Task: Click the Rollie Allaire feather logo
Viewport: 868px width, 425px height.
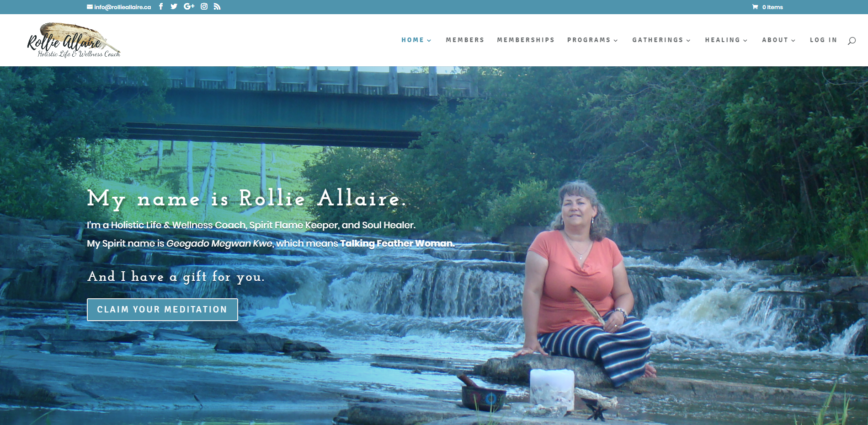Action: 73,40
